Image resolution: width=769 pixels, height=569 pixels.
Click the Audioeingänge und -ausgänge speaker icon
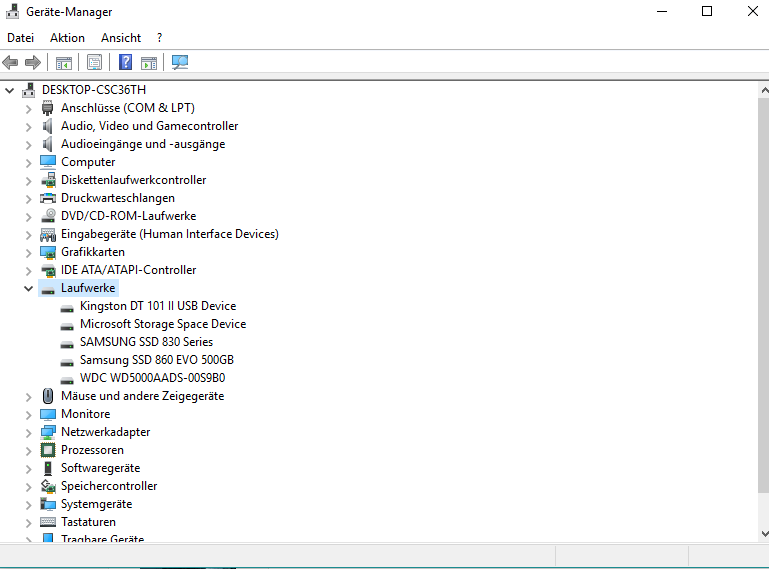point(48,144)
